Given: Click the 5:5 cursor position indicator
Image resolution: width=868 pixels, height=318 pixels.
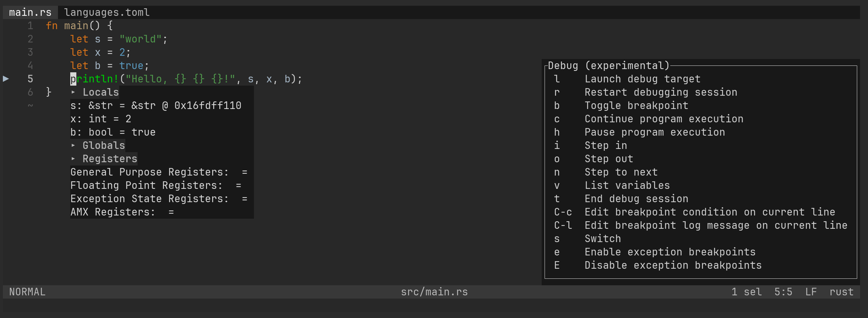Looking at the screenshot, I should (x=784, y=292).
